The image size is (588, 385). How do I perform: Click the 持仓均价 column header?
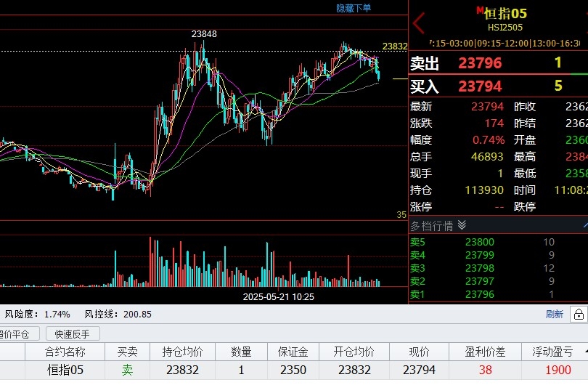(x=182, y=352)
